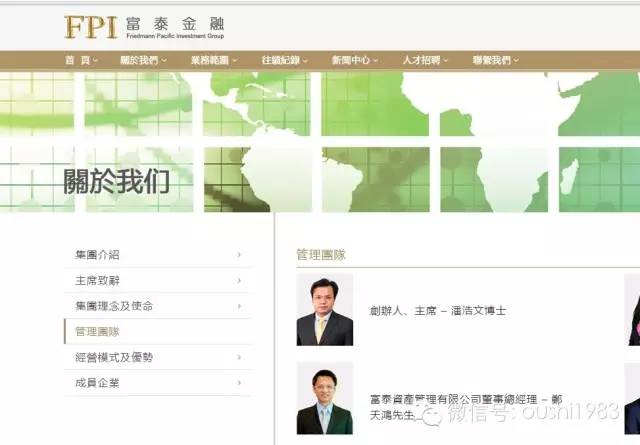640x445 pixels.
Task: Click the chevron on 主席致辭 row
Action: [x=239, y=280]
